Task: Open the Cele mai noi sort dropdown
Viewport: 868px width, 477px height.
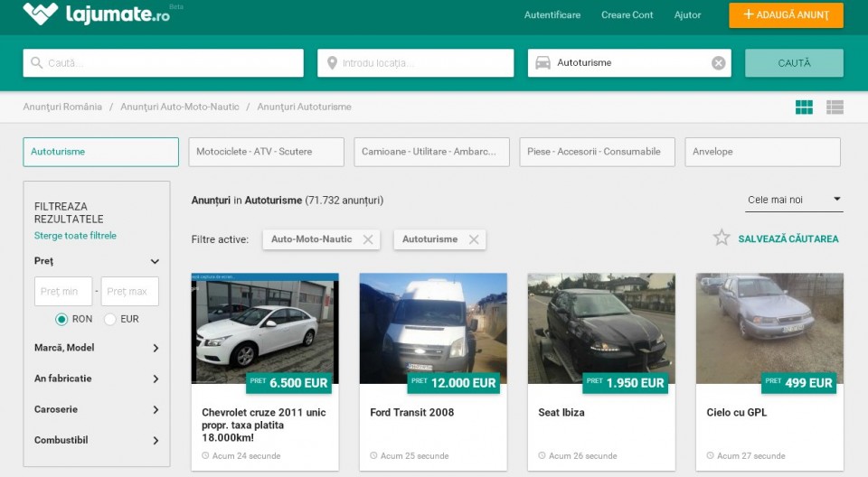Action: [x=795, y=200]
